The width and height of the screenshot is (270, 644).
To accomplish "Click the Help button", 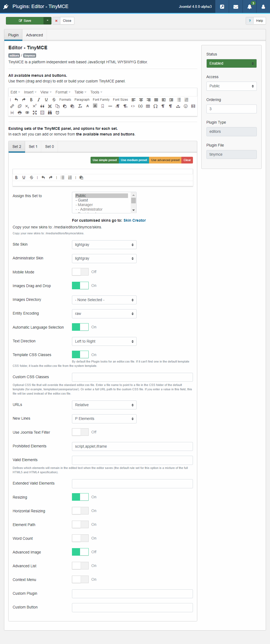I will 256,21.
